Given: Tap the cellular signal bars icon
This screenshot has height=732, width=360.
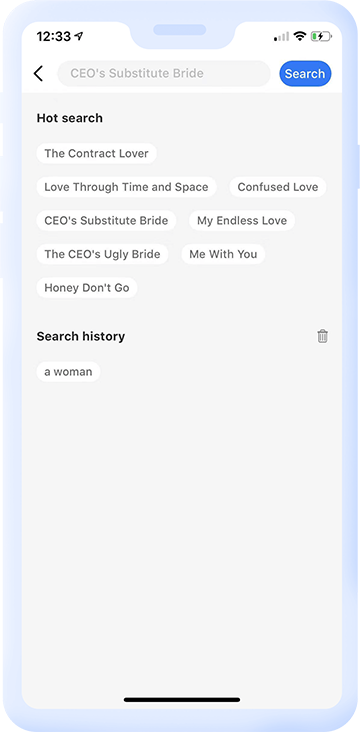Looking at the screenshot, I should click(282, 36).
